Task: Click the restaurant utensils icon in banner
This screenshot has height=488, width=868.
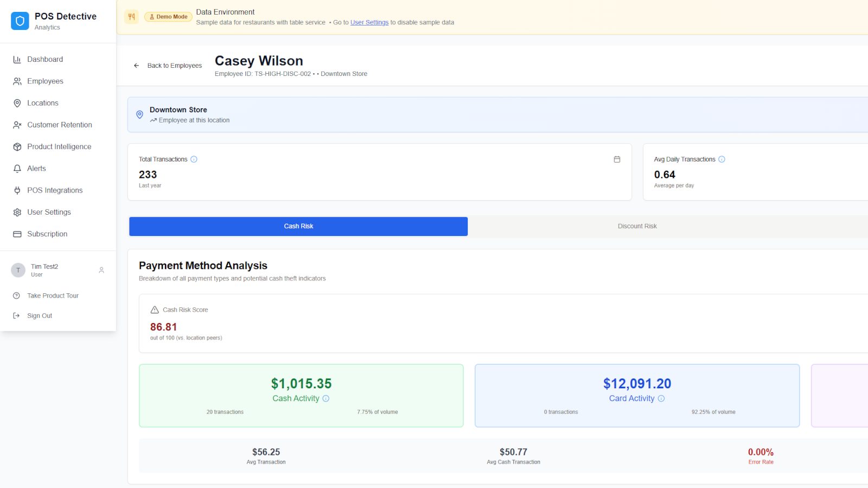Action: pos(132,17)
